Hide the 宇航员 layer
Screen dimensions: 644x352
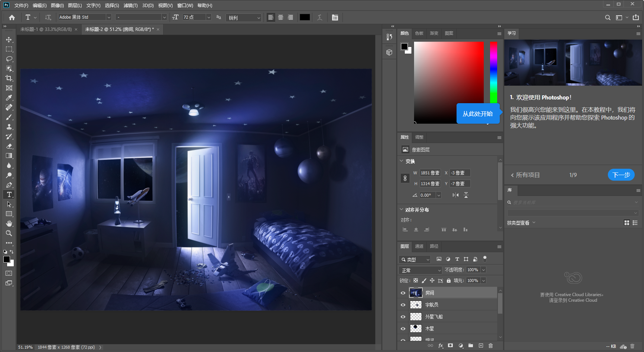point(403,304)
